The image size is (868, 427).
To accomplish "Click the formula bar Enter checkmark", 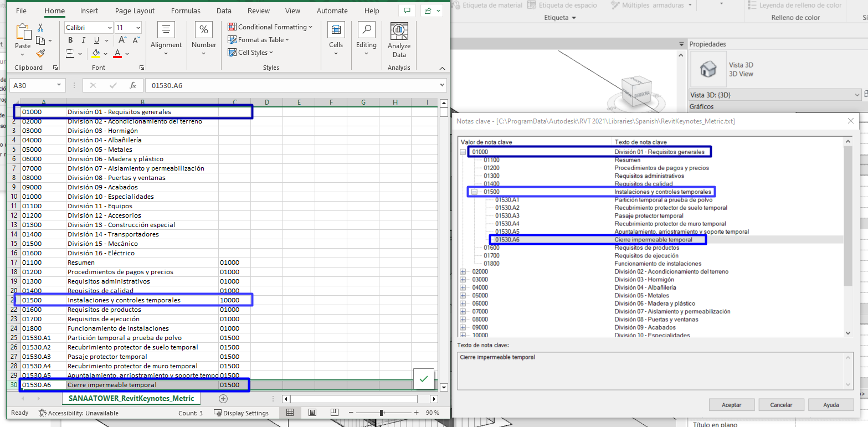I will 113,85.
